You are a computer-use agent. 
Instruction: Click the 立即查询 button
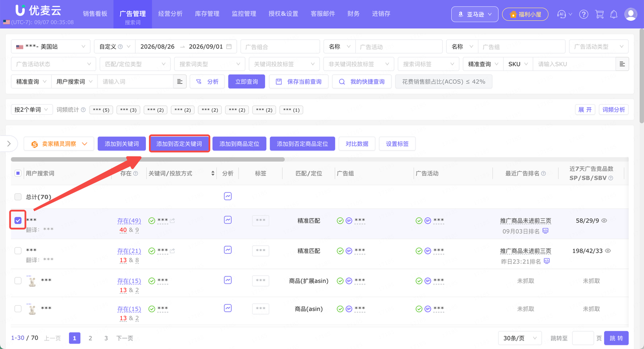(247, 82)
